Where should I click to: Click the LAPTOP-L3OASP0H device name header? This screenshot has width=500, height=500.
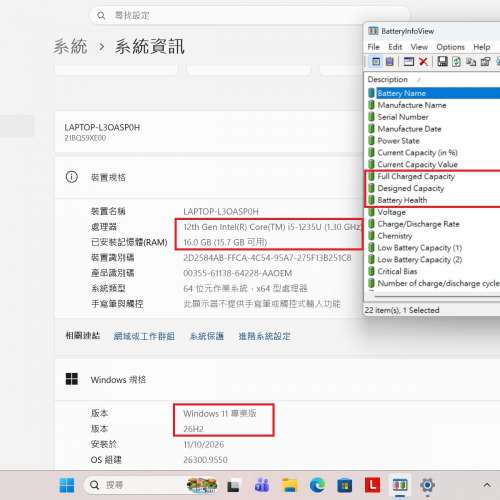(102, 127)
